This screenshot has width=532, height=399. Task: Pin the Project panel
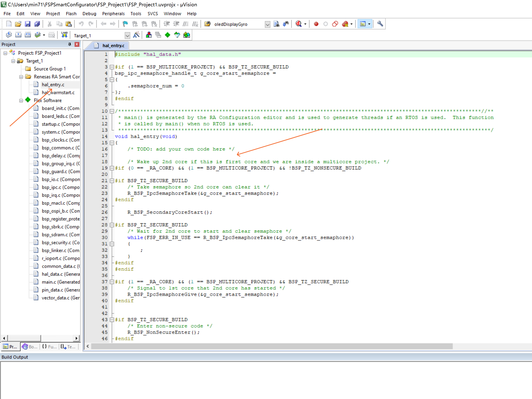pos(70,44)
